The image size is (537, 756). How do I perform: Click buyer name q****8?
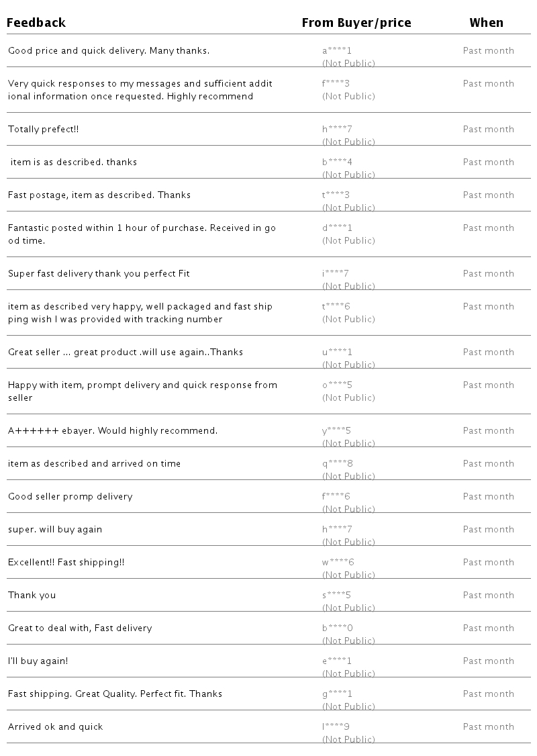(337, 464)
